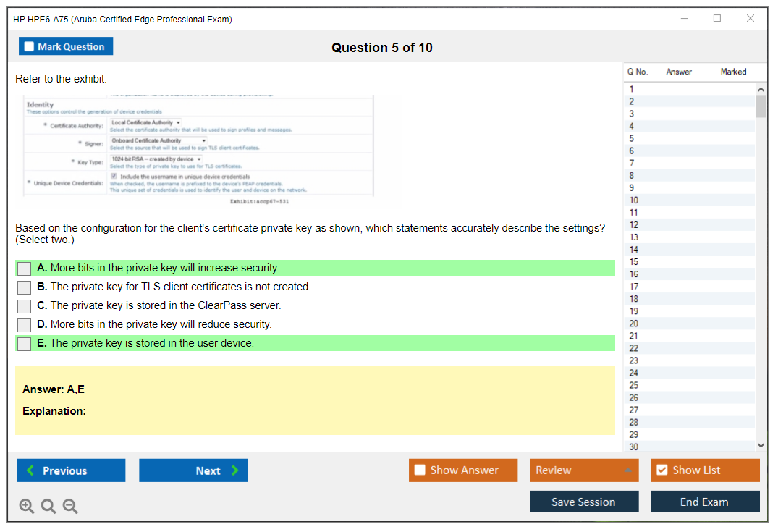The height and width of the screenshot is (532, 778).
Task: Click the Save Session button
Action: pyautogui.click(x=583, y=502)
